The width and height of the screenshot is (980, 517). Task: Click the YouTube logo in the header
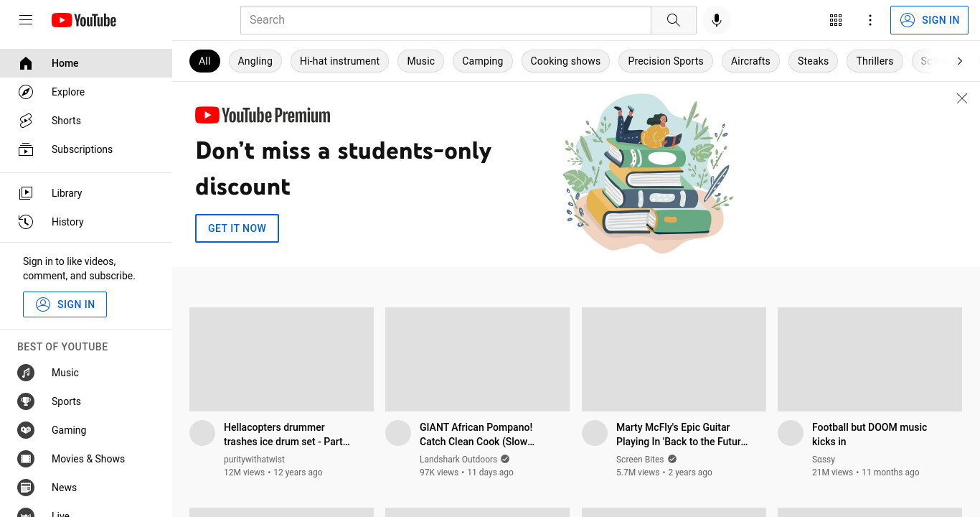click(84, 20)
